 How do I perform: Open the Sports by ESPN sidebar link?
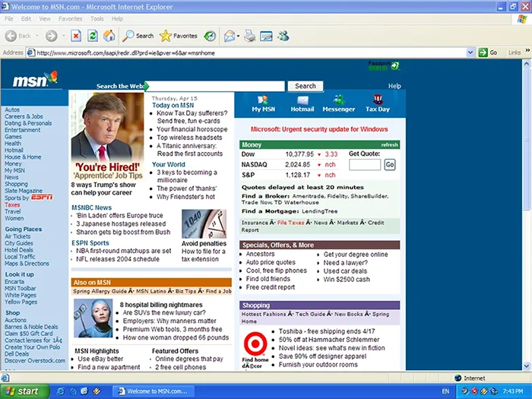point(29,198)
